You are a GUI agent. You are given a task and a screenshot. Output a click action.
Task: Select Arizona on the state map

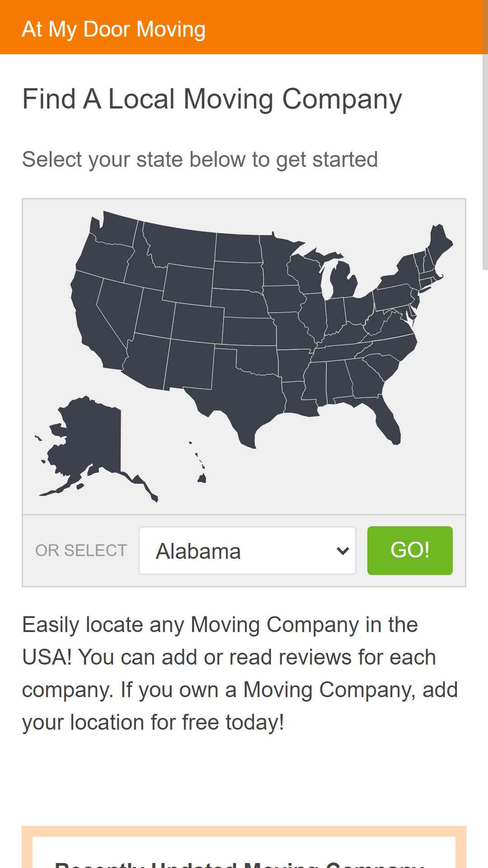tap(147, 362)
